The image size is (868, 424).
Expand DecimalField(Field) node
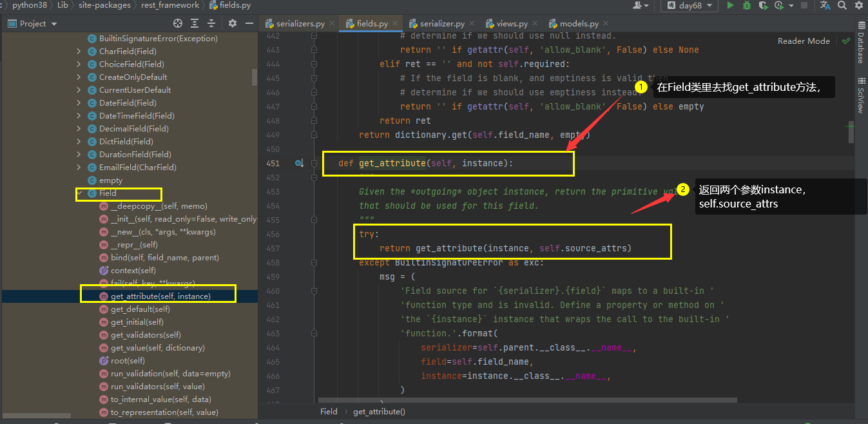click(x=79, y=129)
